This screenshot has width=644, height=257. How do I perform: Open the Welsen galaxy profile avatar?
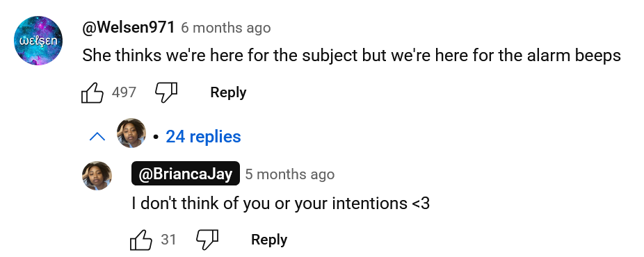[38, 40]
